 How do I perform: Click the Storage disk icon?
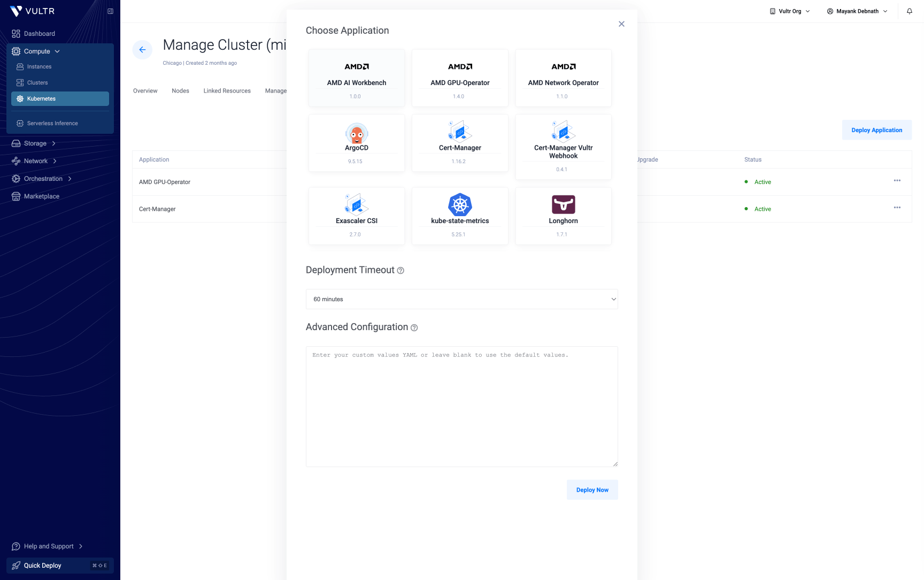pos(16,143)
